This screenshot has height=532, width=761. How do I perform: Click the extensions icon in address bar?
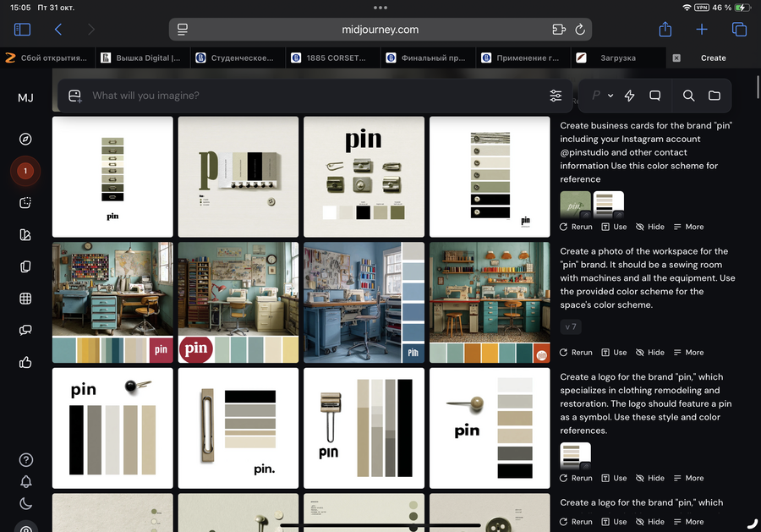click(x=559, y=30)
